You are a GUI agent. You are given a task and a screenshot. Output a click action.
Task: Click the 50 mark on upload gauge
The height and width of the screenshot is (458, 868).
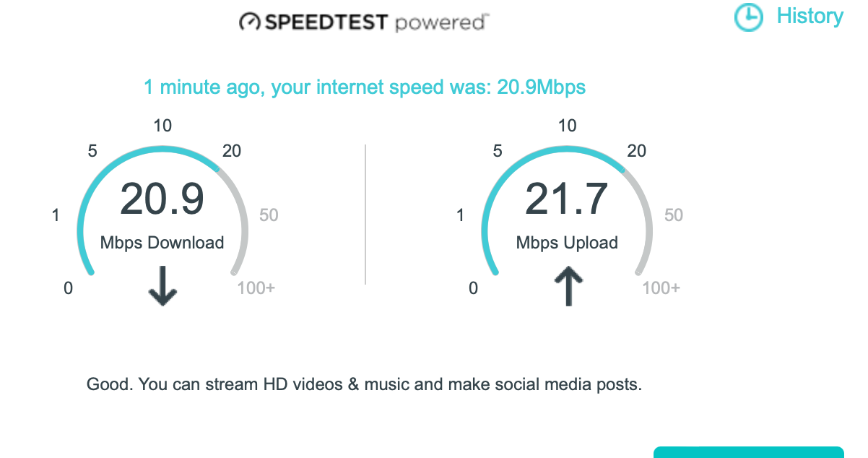click(x=674, y=215)
